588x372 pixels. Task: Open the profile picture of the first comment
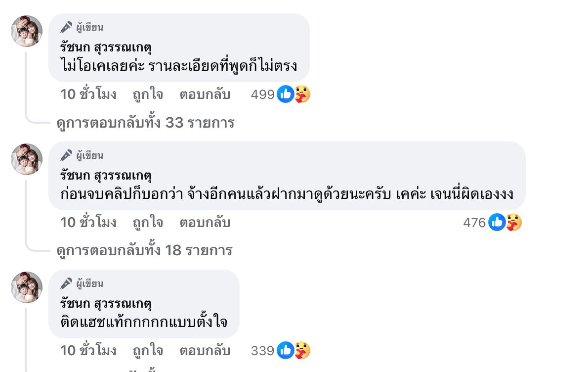pyautogui.click(x=27, y=31)
